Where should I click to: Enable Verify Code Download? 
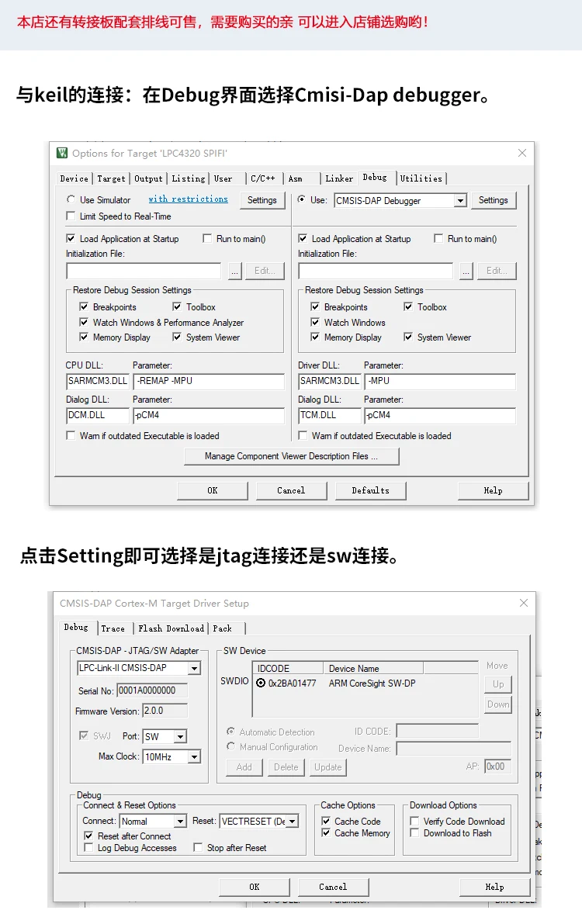pos(414,821)
